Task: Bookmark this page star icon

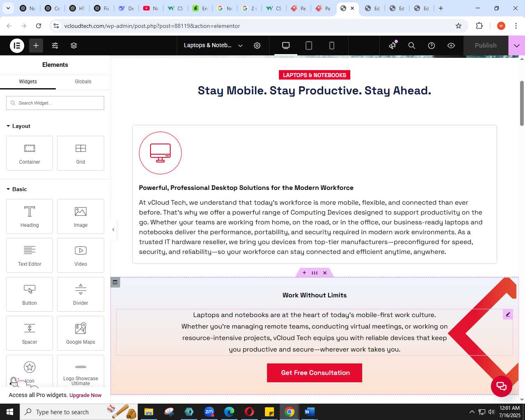Action: point(459,26)
